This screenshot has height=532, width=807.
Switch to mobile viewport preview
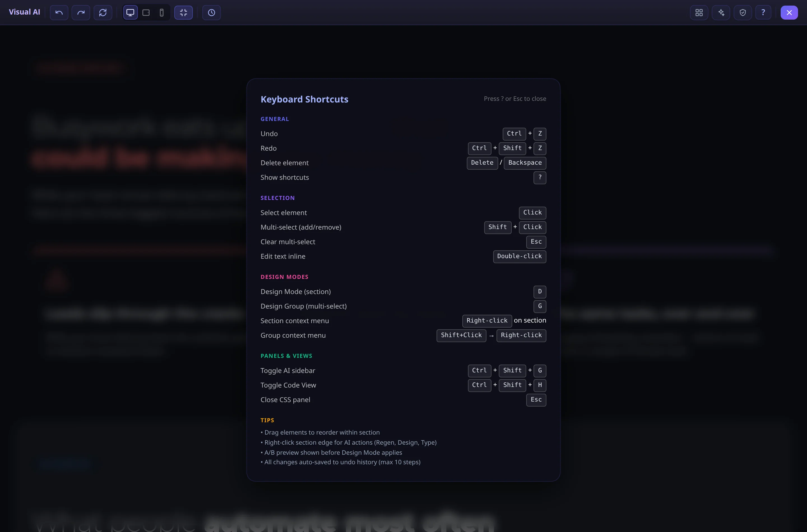[x=162, y=13]
